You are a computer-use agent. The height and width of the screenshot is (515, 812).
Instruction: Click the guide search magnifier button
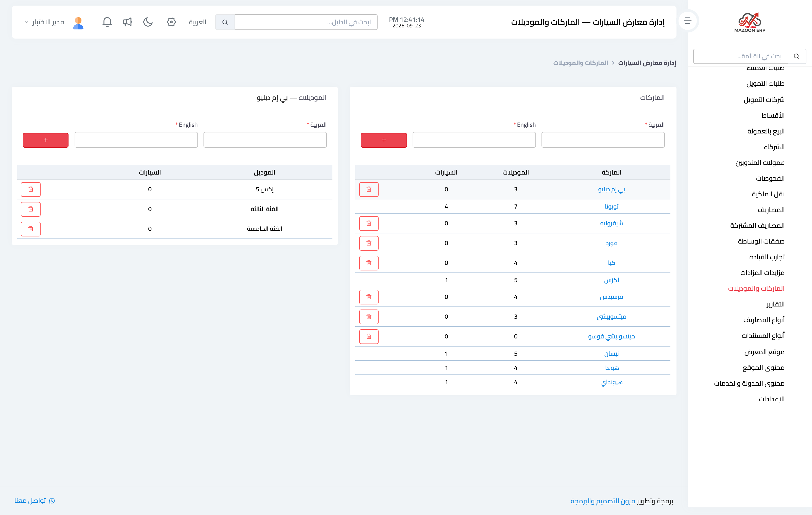coord(225,22)
